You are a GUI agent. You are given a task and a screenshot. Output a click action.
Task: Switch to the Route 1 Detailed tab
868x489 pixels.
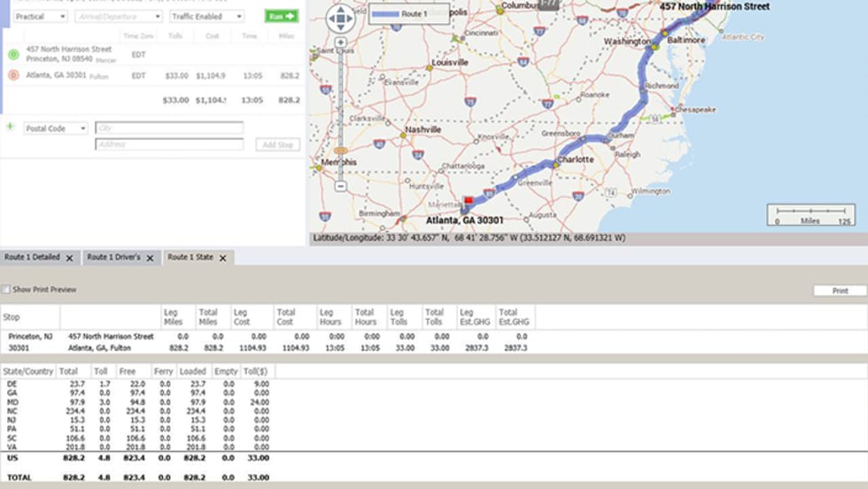pyautogui.click(x=33, y=257)
